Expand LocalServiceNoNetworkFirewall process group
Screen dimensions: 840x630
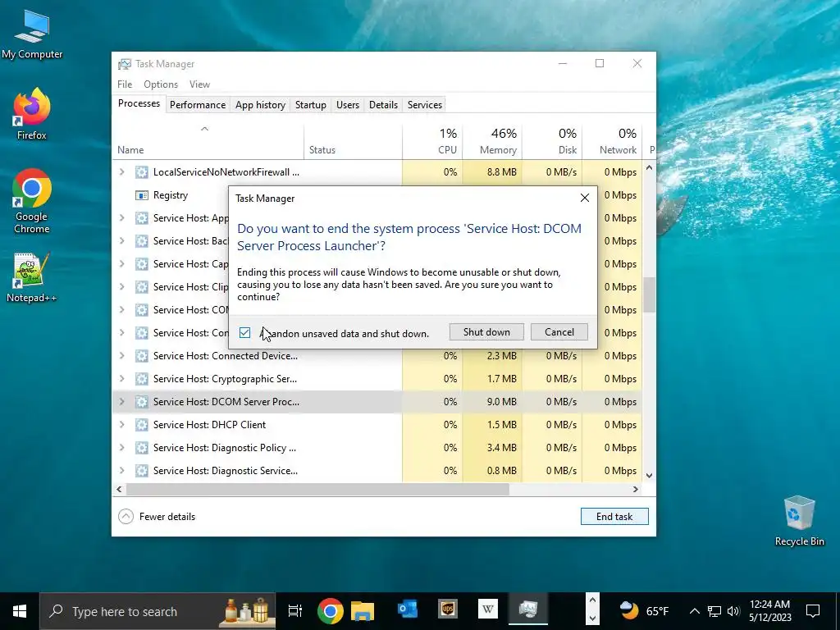click(x=122, y=172)
